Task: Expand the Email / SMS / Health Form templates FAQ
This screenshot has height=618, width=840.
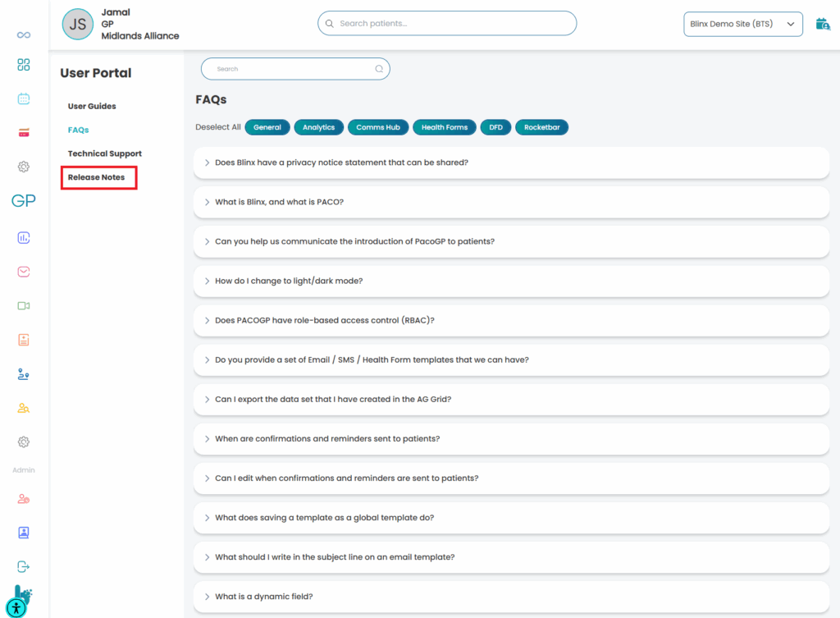Action: coord(512,359)
